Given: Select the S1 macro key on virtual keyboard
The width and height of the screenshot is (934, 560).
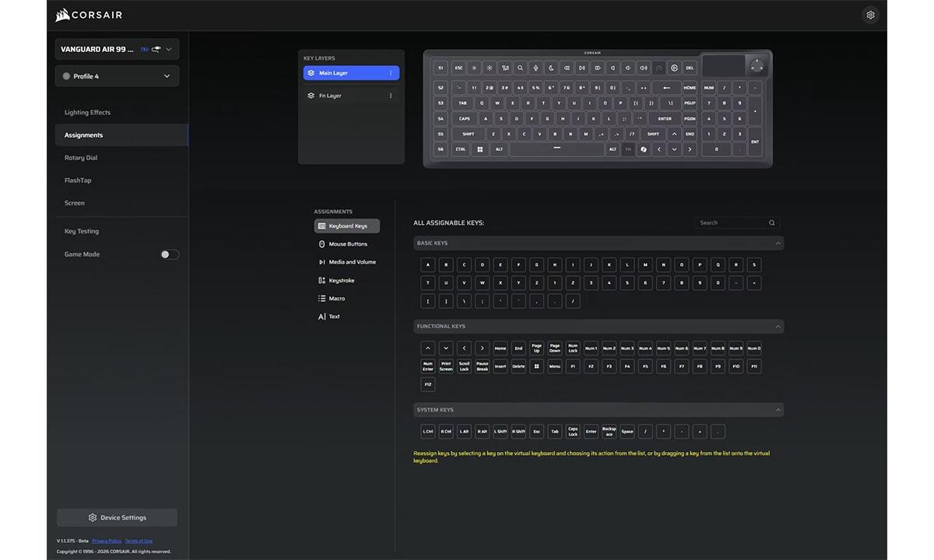Looking at the screenshot, I should point(441,68).
